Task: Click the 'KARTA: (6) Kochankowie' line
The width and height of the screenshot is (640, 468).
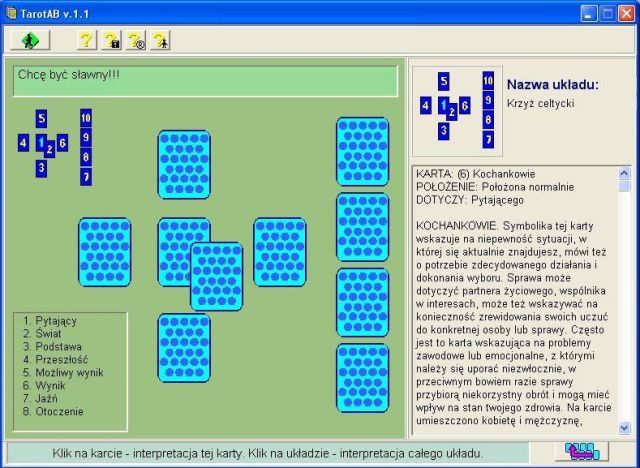Action: (476, 174)
